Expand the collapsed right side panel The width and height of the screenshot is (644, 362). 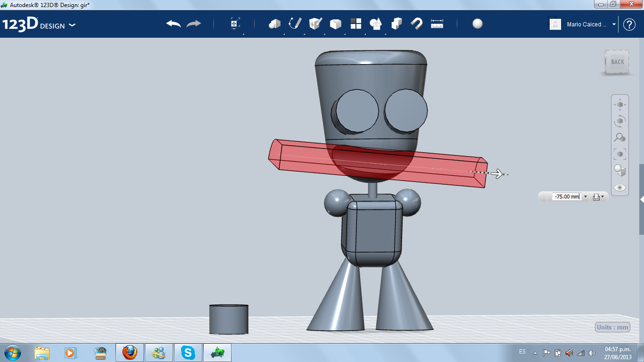point(642,199)
